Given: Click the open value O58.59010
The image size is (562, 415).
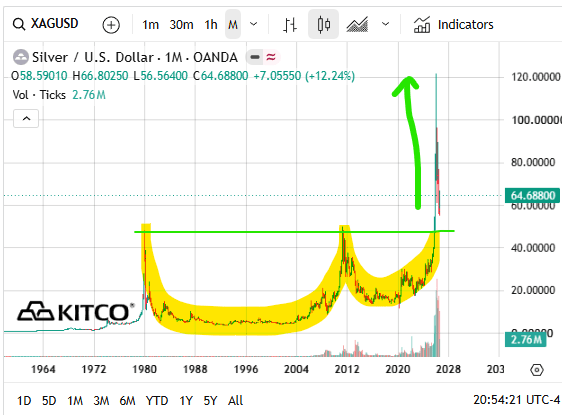Looking at the screenshot, I should [x=39, y=76].
